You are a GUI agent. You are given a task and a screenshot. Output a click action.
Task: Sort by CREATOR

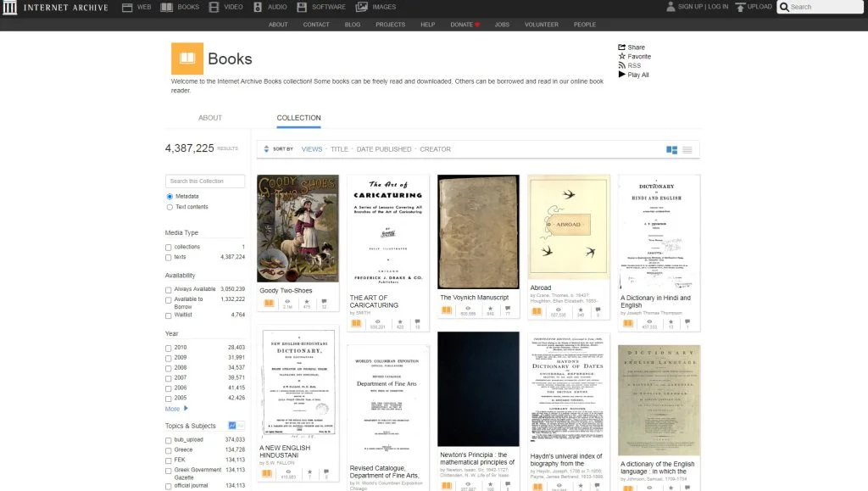pyautogui.click(x=435, y=149)
